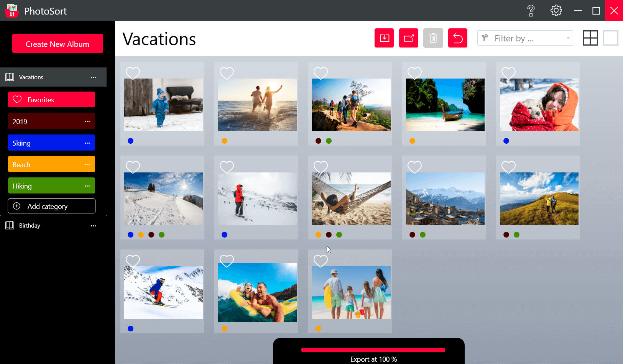Select the Birthday album
623x364 pixels.
(x=30, y=226)
